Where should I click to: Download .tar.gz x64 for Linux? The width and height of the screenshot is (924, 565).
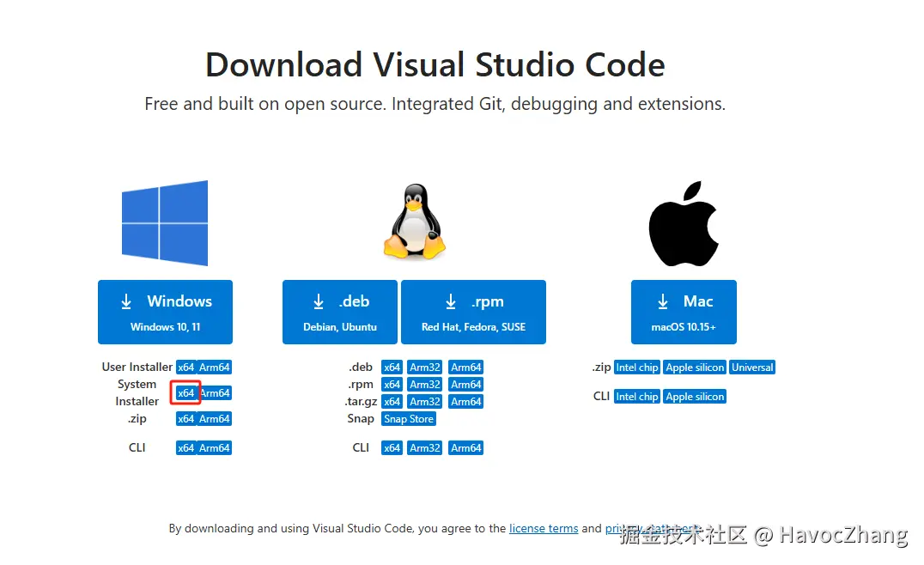point(392,402)
